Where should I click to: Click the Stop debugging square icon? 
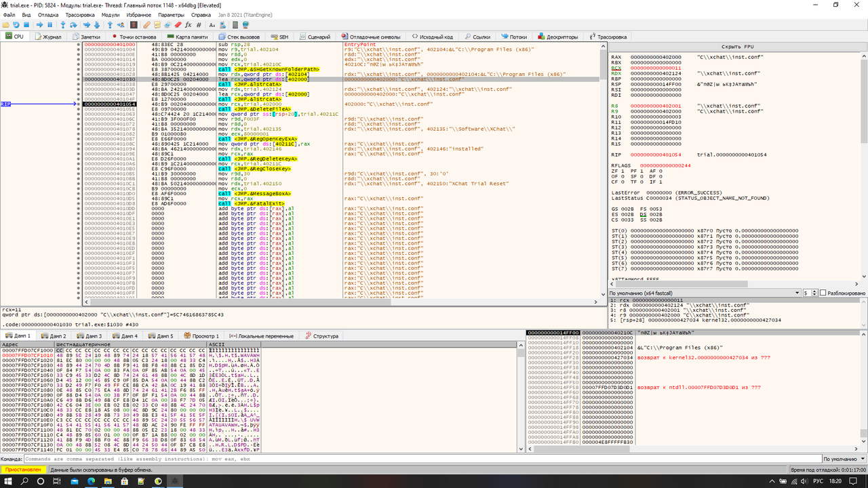pyautogui.click(x=26, y=24)
